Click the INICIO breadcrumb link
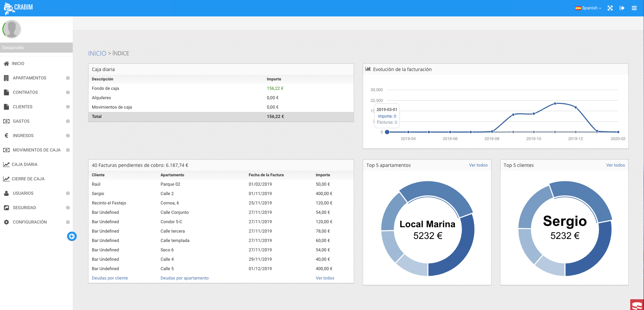 tap(97, 53)
